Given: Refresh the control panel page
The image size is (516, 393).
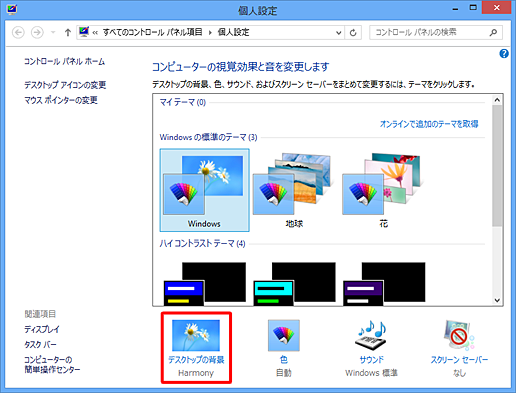Looking at the screenshot, I should [x=353, y=33].
